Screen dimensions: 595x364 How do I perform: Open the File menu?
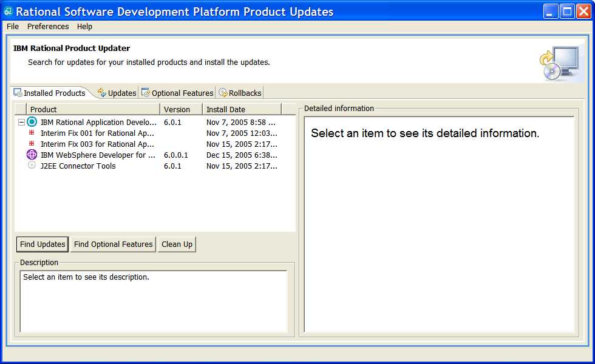[x=13, y=27]
